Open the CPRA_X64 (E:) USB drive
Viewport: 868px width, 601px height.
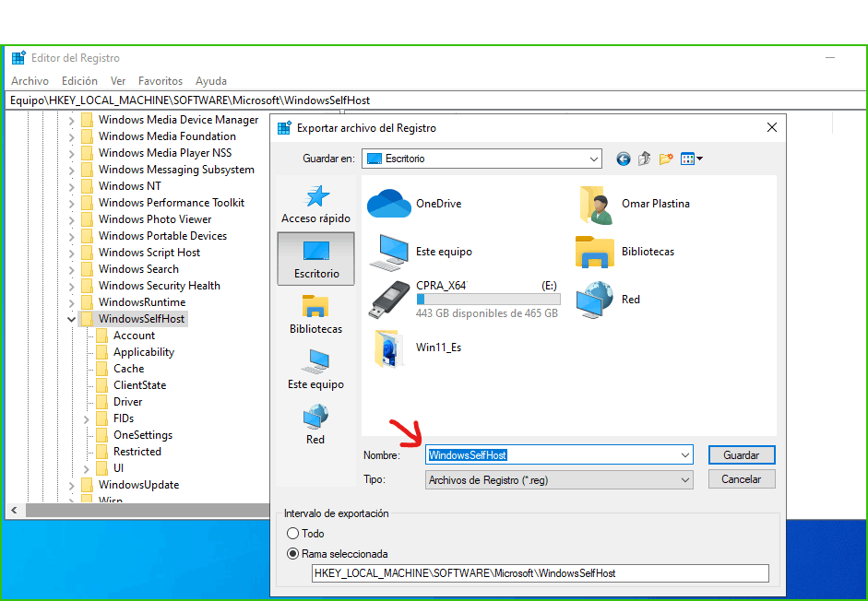tap(464, 300)
